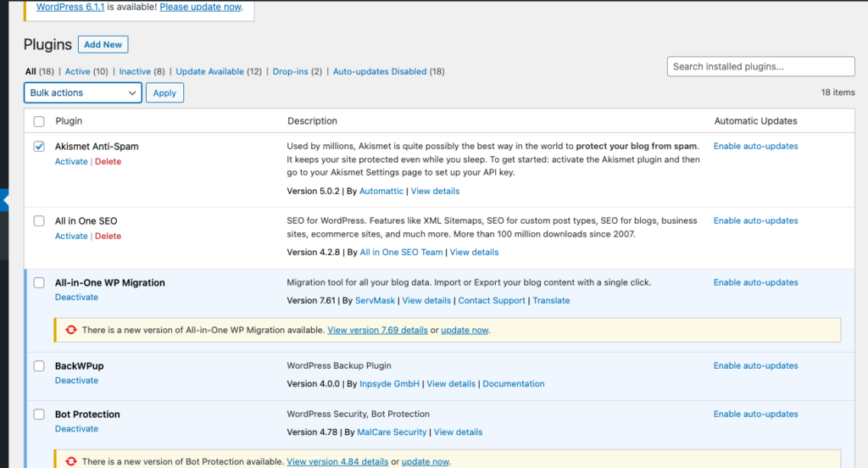Click the Plugin column header
This screenshot has height=468, width=868.
click(x=69, y=120)
